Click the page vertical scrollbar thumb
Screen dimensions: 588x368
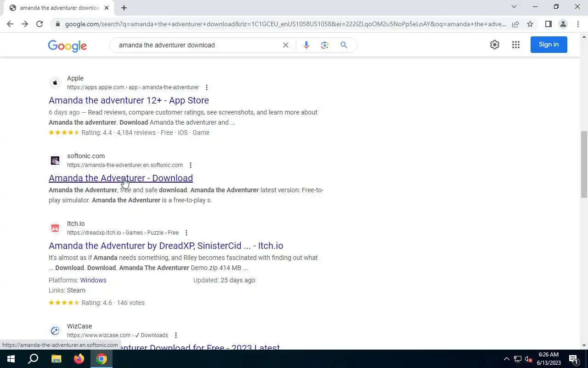(x=584, y=164)
